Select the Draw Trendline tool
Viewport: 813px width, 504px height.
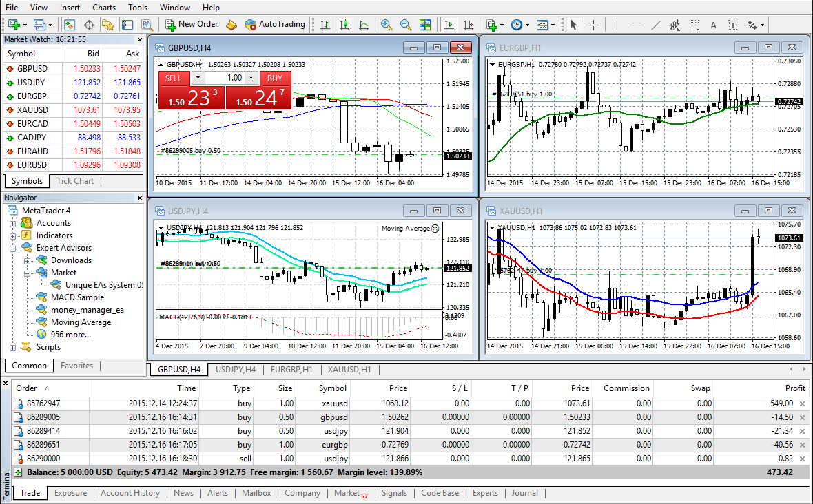click(655, 25)
